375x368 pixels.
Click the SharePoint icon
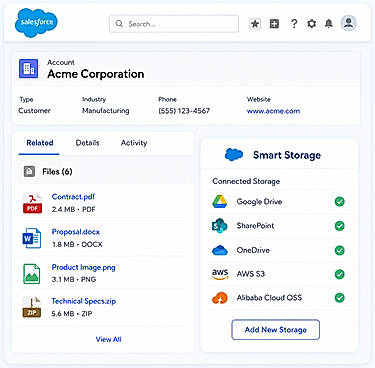pos(220,226)
